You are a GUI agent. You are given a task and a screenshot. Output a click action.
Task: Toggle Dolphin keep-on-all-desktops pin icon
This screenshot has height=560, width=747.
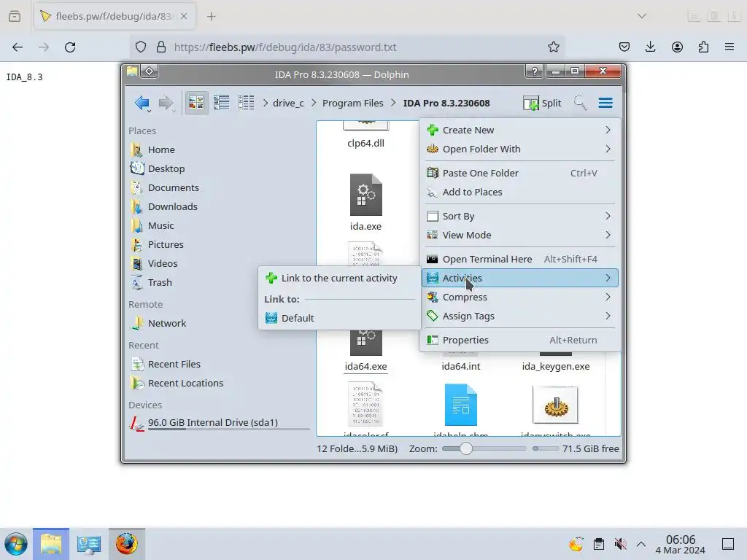coord(149,71)
